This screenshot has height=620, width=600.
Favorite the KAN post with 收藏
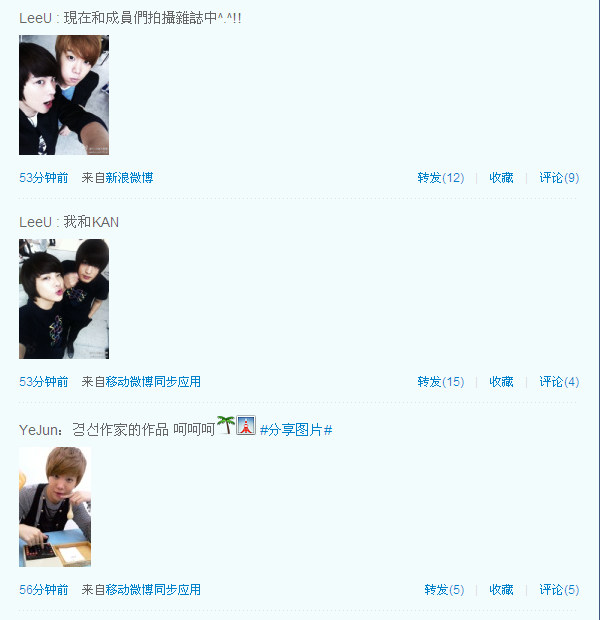click(x=501, y=382)
